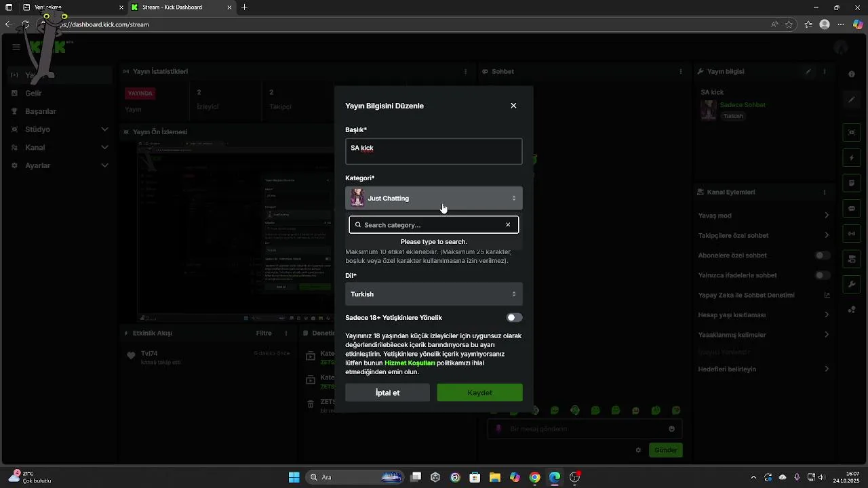Open the hamburger menu in Kick dashboard
This screenshot has height=488, width=868.
tap(16, 47)
